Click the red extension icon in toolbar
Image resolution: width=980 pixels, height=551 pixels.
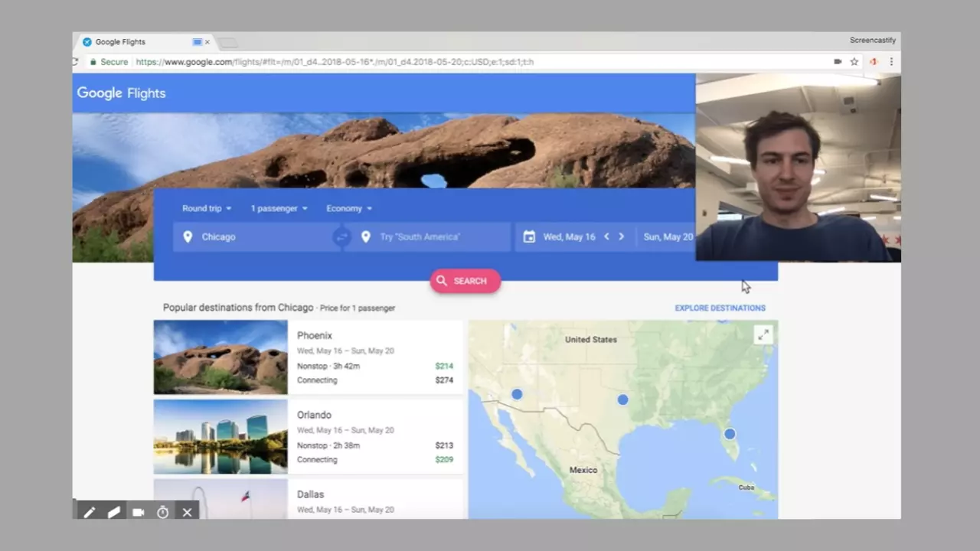(x=873, y=62)
